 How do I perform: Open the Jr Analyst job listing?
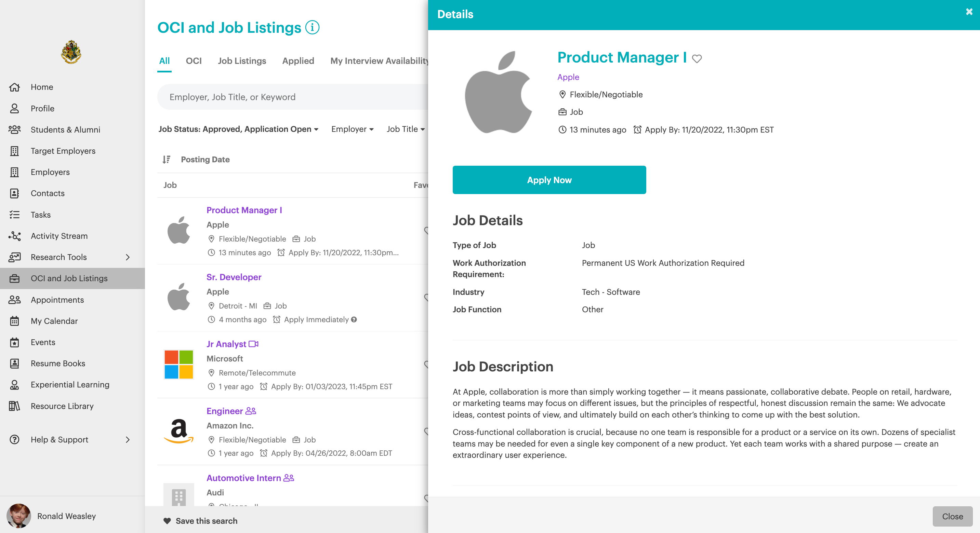click(226, 344)
